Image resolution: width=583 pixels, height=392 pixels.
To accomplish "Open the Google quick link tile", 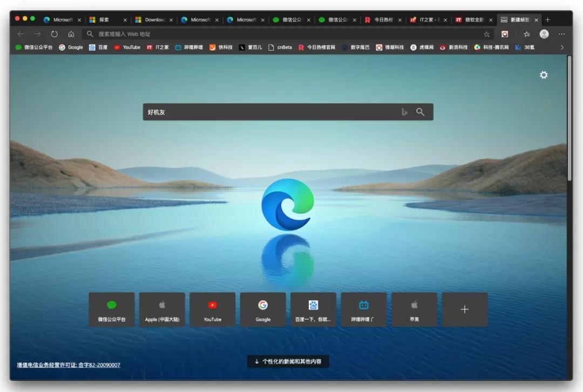I will (263, 309).
